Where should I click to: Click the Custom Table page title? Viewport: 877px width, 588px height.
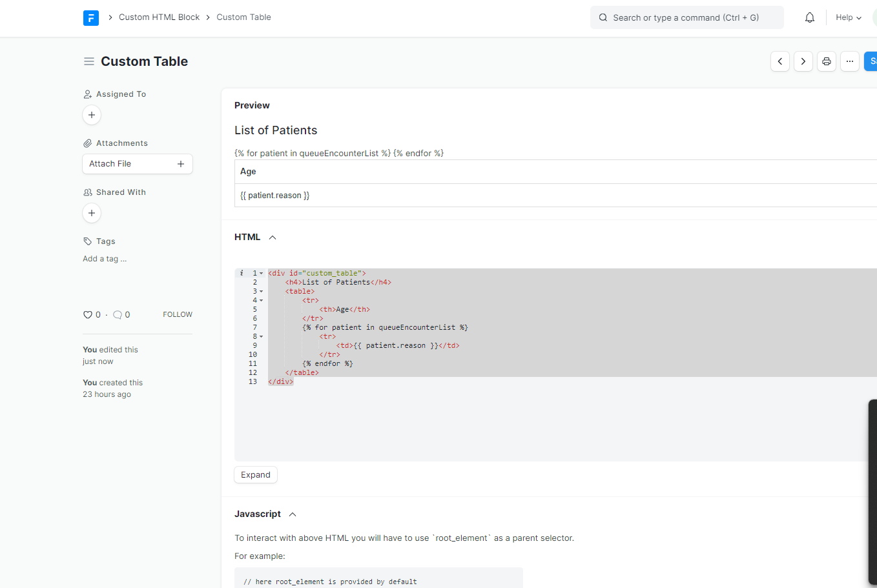click(144, 61)
